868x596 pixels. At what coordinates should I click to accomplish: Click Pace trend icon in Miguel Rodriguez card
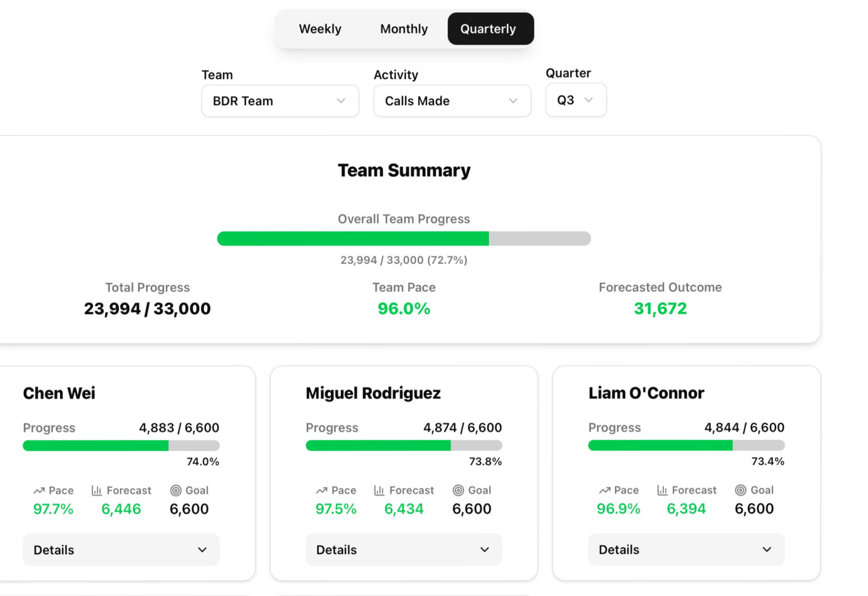click(x=321, y=490)
